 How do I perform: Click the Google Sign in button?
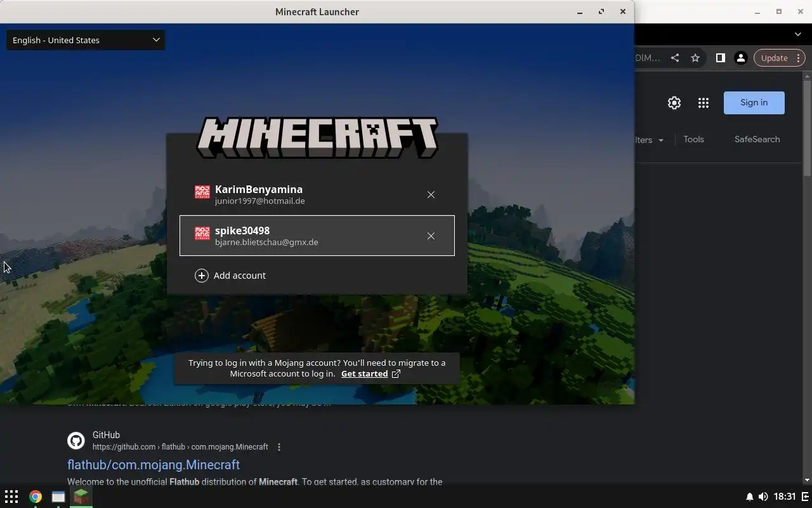point(754,103)
